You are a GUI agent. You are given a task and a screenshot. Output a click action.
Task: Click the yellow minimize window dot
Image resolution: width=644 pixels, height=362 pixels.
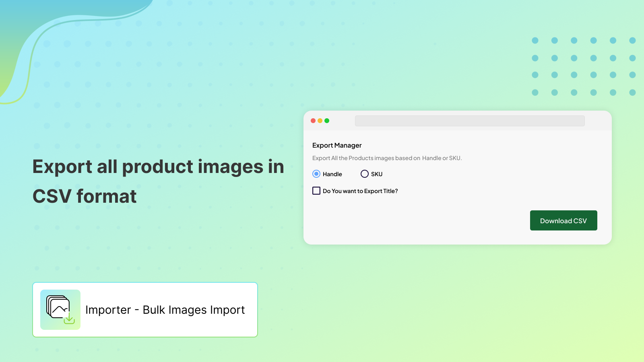click(x=320, y=121)
